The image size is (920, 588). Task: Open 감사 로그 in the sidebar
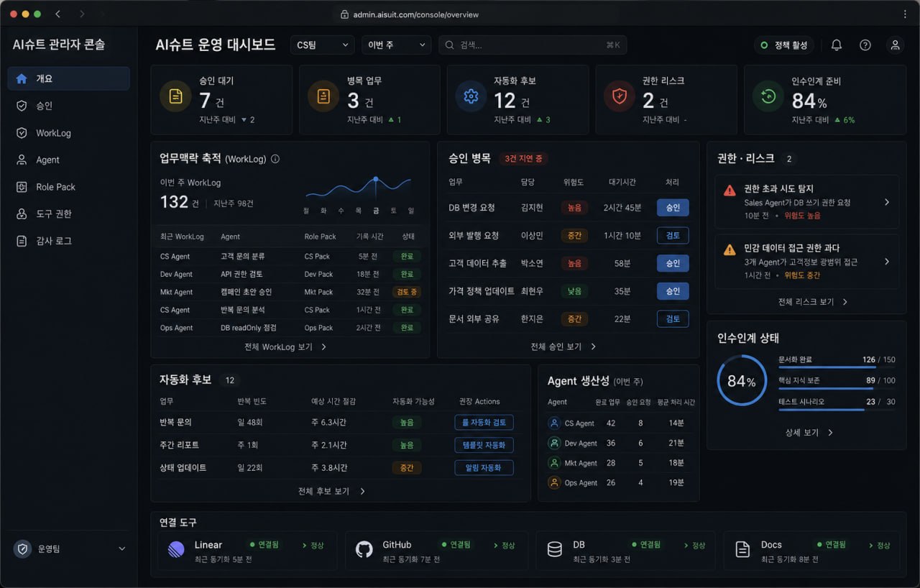point(69,241)
